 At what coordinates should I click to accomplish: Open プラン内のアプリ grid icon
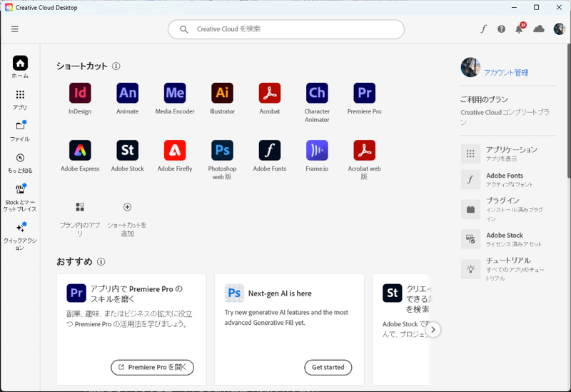point(80,207)
